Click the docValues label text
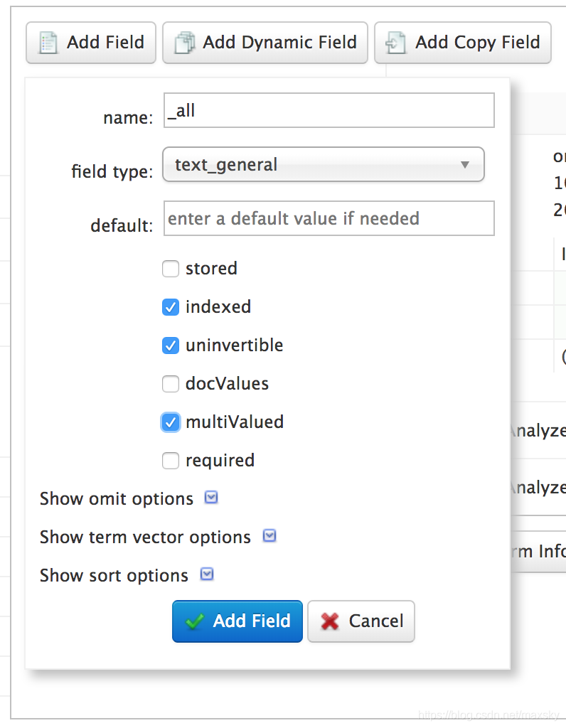Image resolution: width=566 pixels, height=728 pixels. 227,384
